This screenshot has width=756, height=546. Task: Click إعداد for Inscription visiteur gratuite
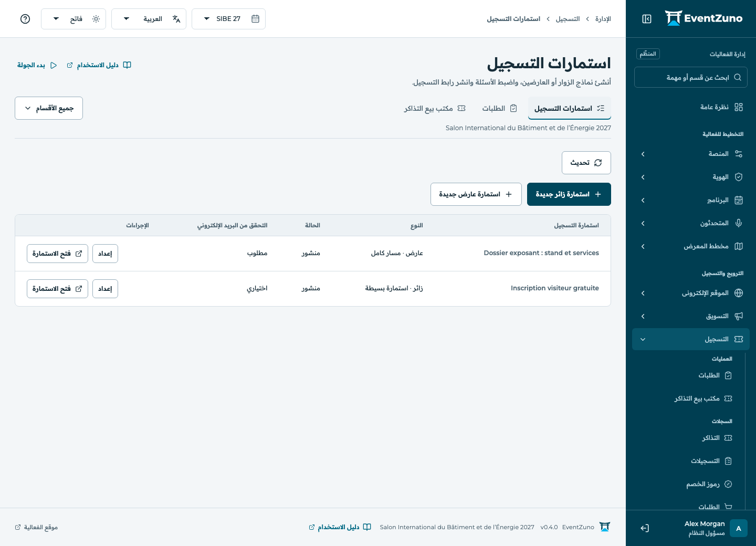point(105,289)
